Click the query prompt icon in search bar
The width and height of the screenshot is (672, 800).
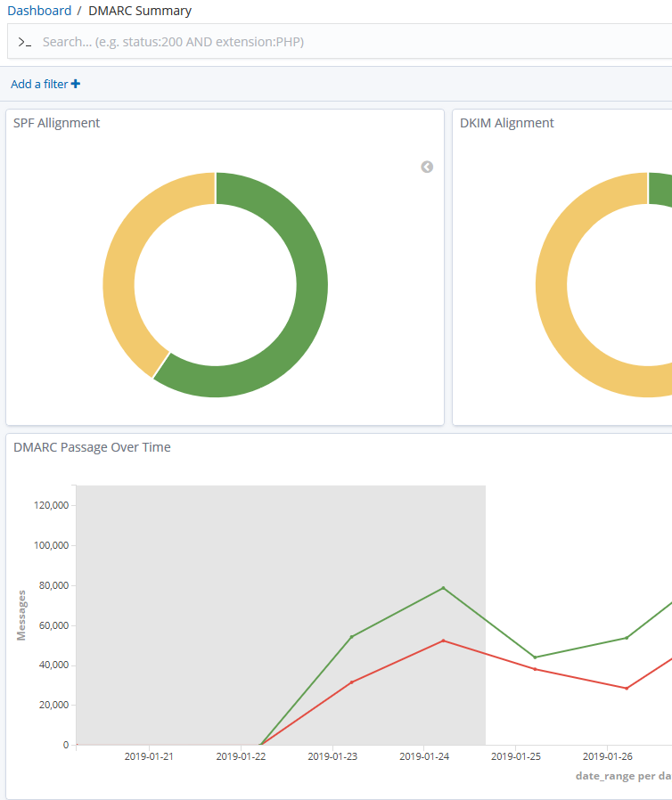25,42
